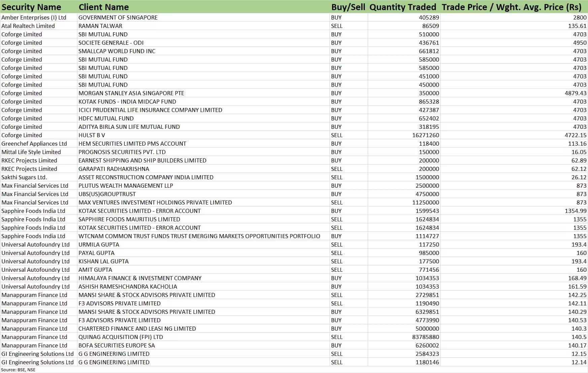Click the Greenchef Appliances Ltd cell
588x373 pixels.
(34, 144)
